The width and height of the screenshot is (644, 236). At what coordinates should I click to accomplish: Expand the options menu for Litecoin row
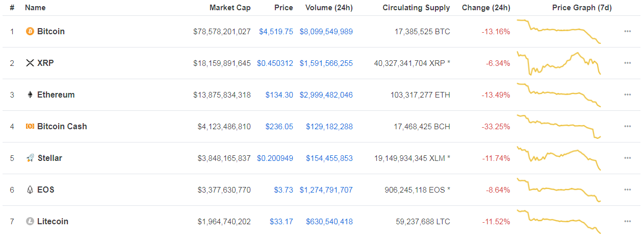[627, 222]
